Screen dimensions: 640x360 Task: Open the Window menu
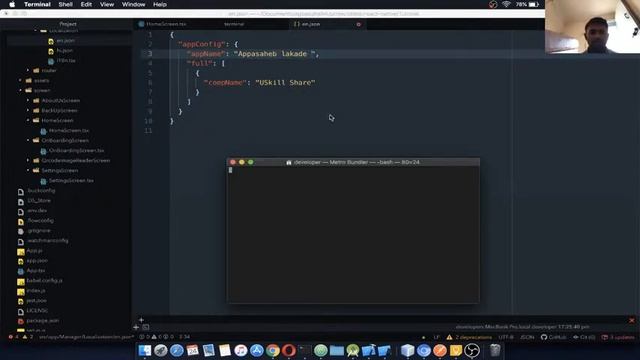point(133,4)
